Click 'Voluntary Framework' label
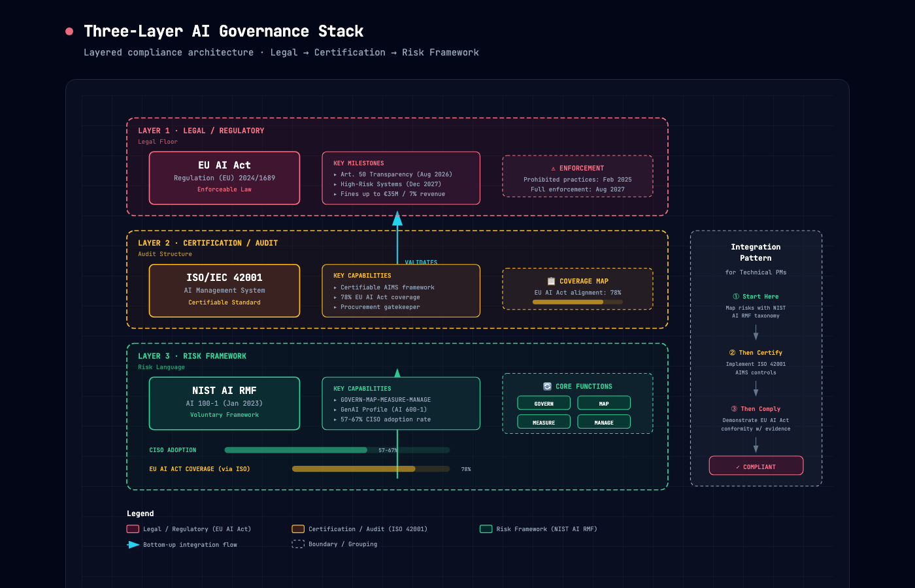 click(224, 415)
